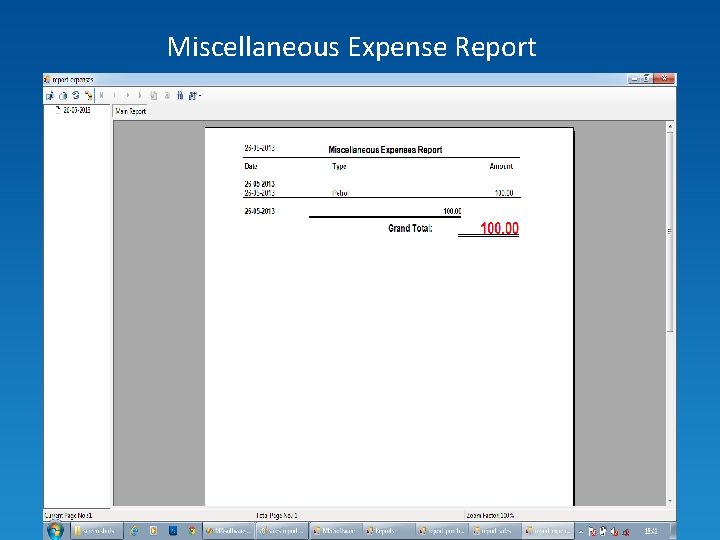Click the report's vertical scrollbar up arrow
Viewport: 720px width, 540px height.
point(670,126)
